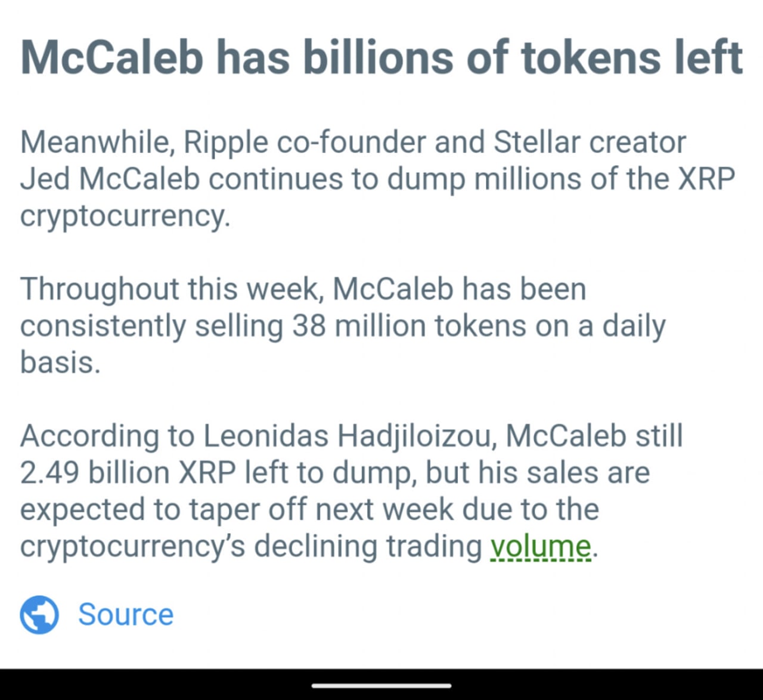
Task: Open the Source link
Action: (x=126, y=615)
